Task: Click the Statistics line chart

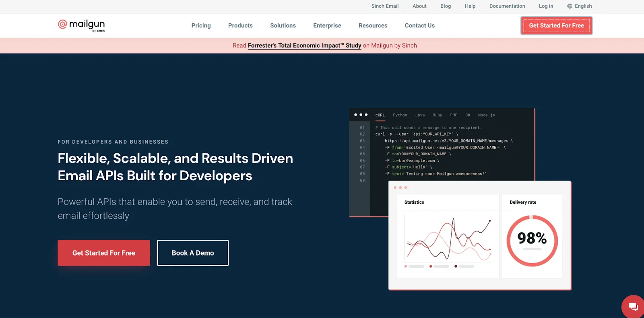Action: 449,240
